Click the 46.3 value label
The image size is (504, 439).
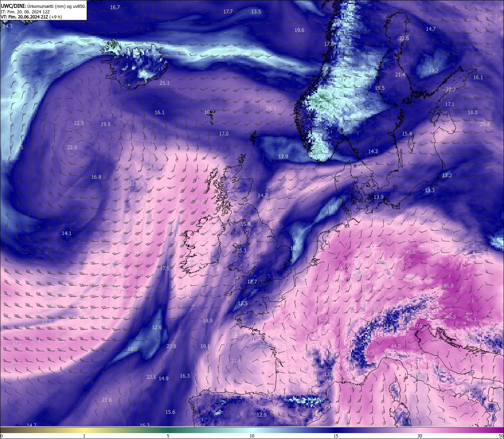(x=471, y=320)
